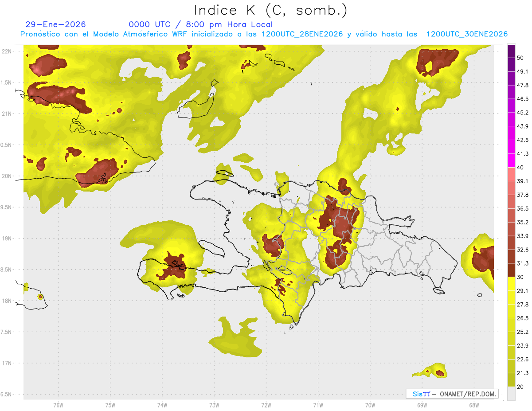Click the "0000 UTC / 8:00 pm Hora Local" time label

pos(201,24)
